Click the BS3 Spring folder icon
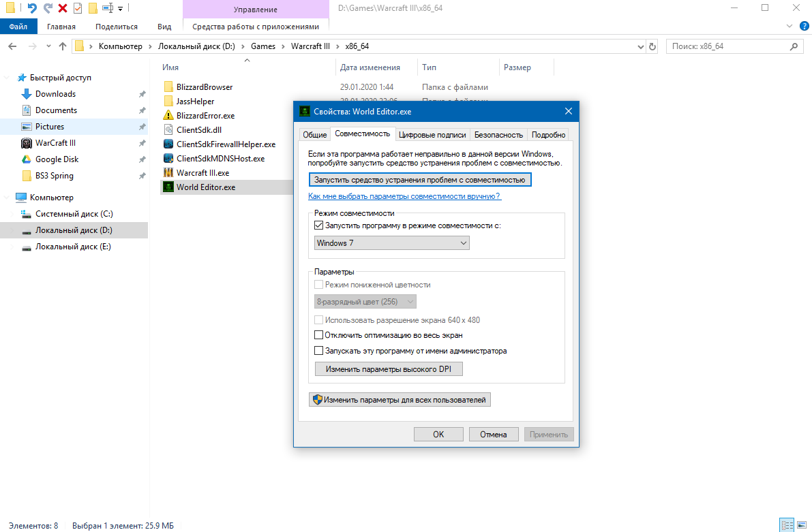The width and height of the screenshot is (812, 532). click(x=27, y=176)
